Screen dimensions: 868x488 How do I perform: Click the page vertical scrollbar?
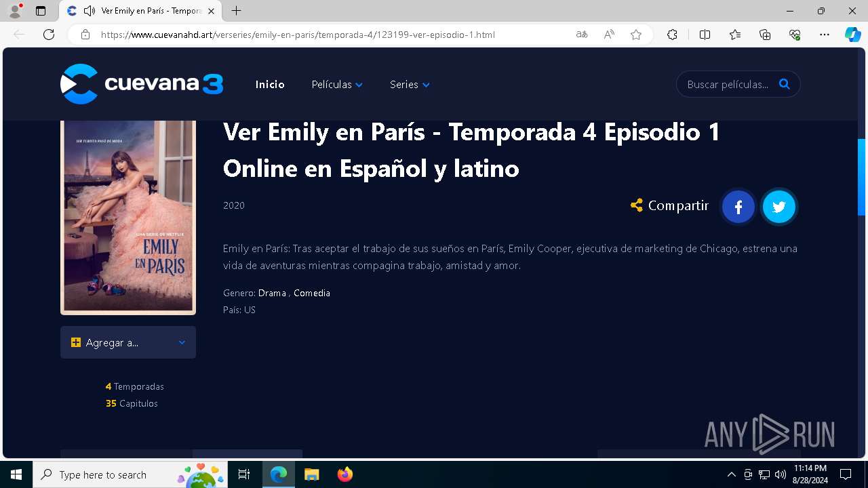click(862, 178)
